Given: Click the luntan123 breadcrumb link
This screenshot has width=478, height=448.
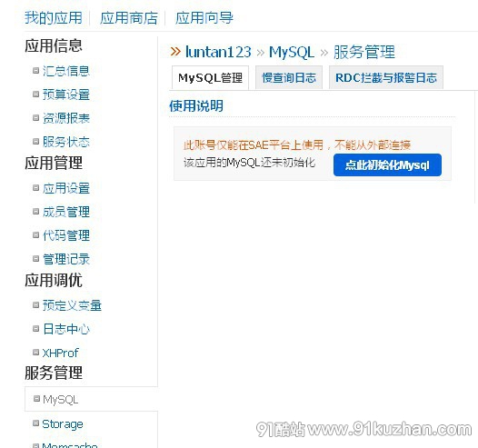Looking at the screenshot, I should pyautogui.click(x=218, y=52).
